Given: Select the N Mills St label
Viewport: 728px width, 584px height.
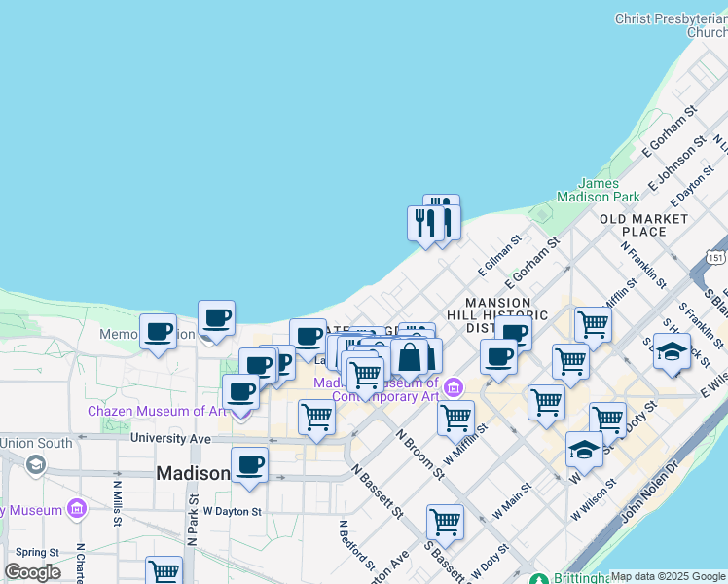Looking at the screenshot, I should [117, 503].
